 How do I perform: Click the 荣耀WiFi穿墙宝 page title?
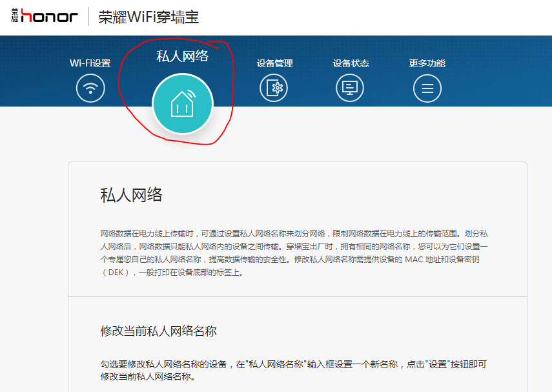pyautogui.click(x=148, y=17)
